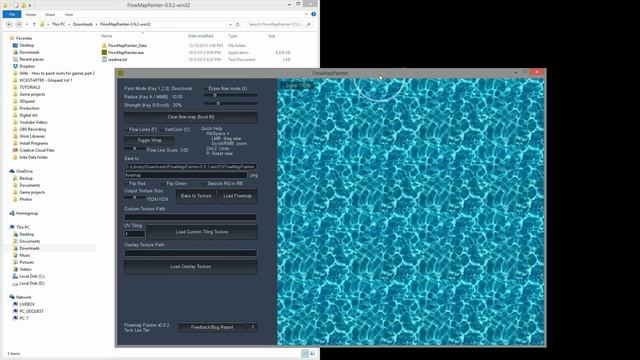Click Explorer forward navigation arrow

click(18, 24)
